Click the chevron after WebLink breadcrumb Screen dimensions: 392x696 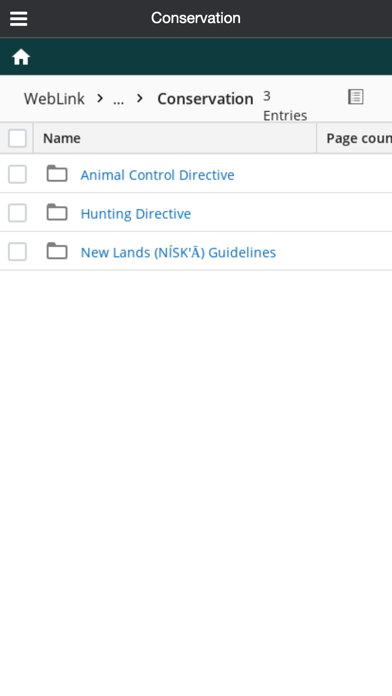coord(100,98)
